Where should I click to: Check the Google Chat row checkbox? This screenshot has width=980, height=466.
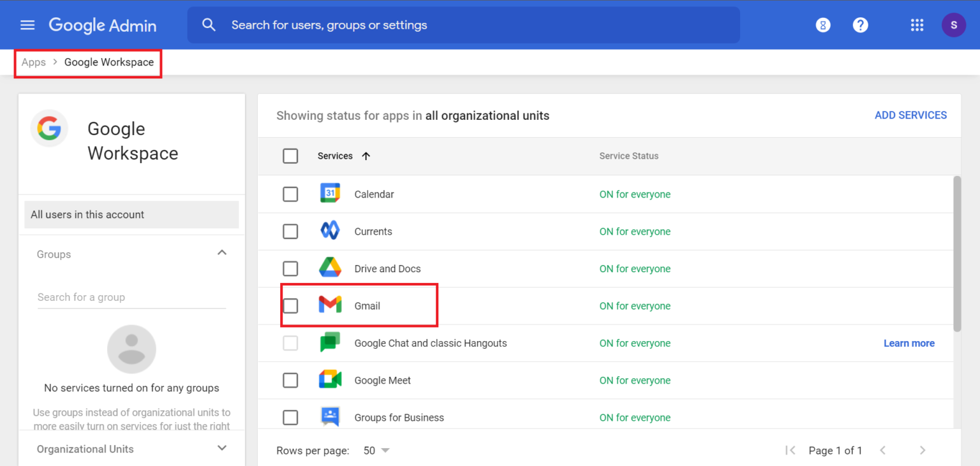pos(290,343)
